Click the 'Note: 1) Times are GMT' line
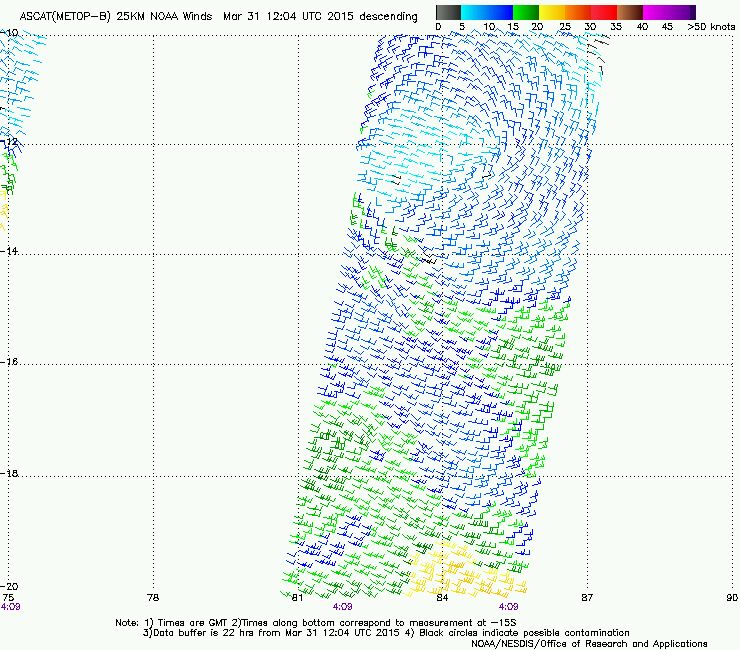The height and width of the screenshot is (650, 740). (x=315, y=623)
